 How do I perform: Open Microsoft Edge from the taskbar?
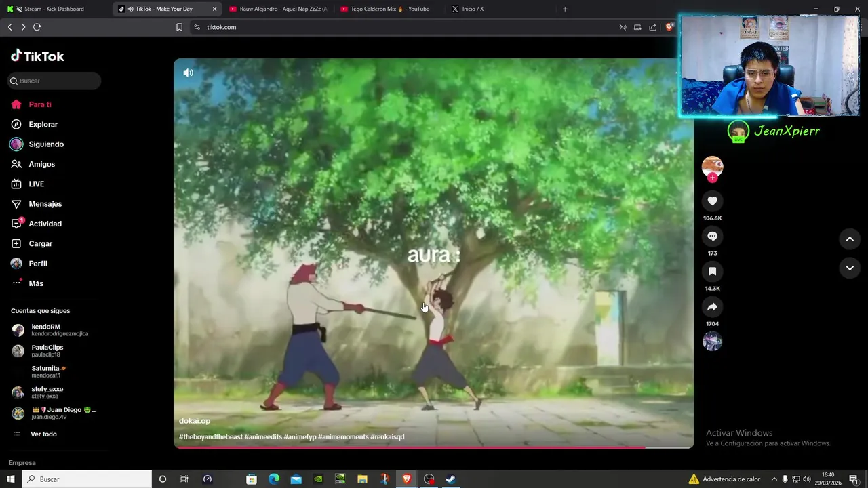pos(274,479)
